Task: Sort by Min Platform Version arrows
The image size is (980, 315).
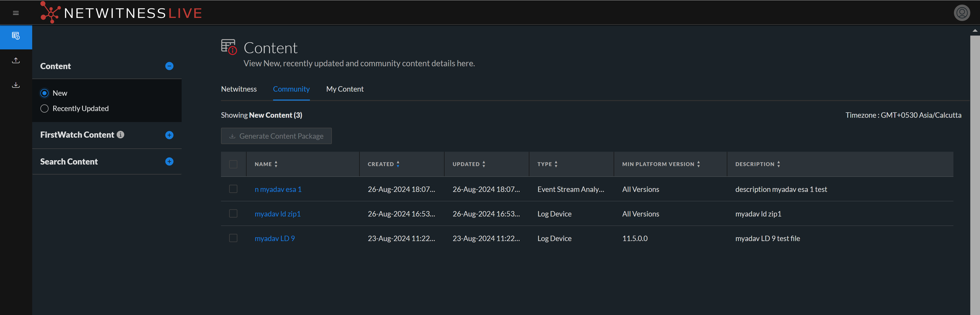Action: (x=698, y=164)
